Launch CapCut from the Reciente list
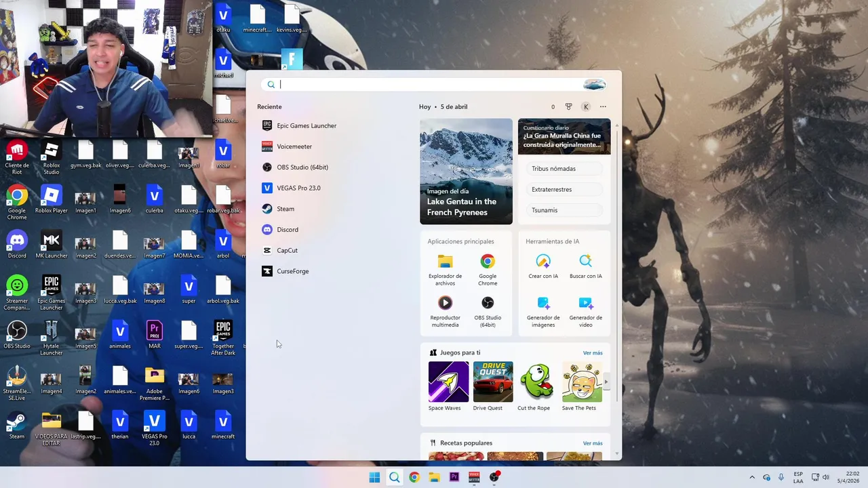Image resolution: width=868 pixels, height=488 pixels. pos(279,250)
